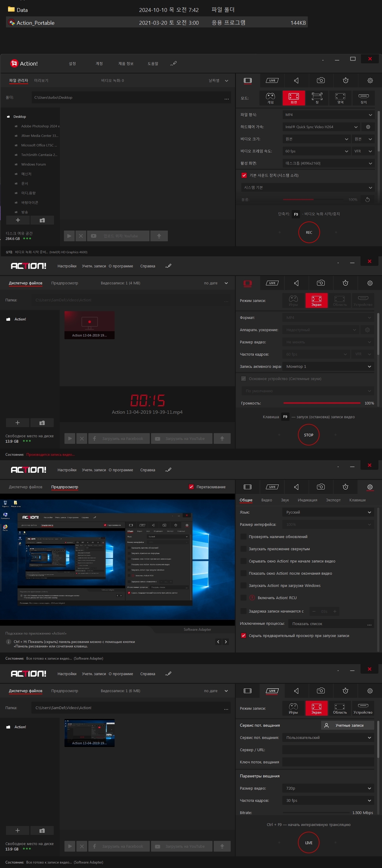Open the 720p Размер видео dropdown
Screen dimensions: 382x868
pos(328,788)
